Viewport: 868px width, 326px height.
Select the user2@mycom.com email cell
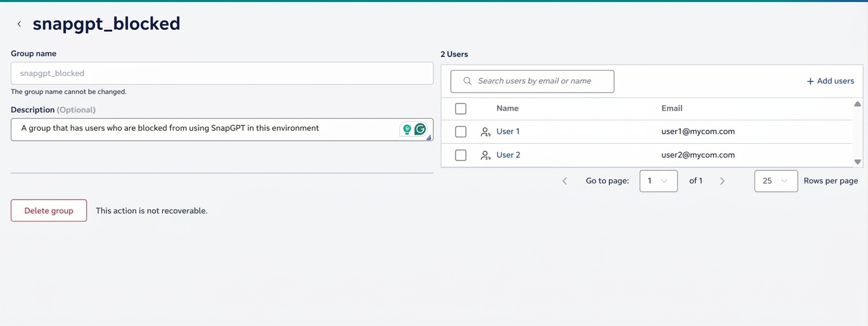pyautogui.click(x=698, y=155)
